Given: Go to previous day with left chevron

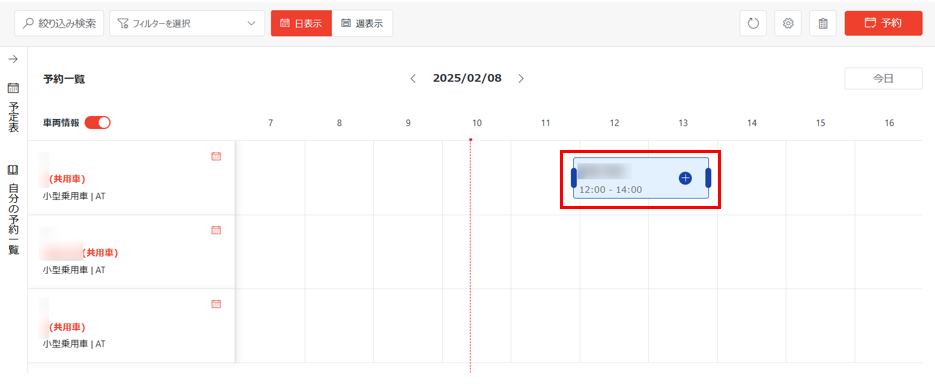Looking at the screenshot, I should click(x=413, y=79).
